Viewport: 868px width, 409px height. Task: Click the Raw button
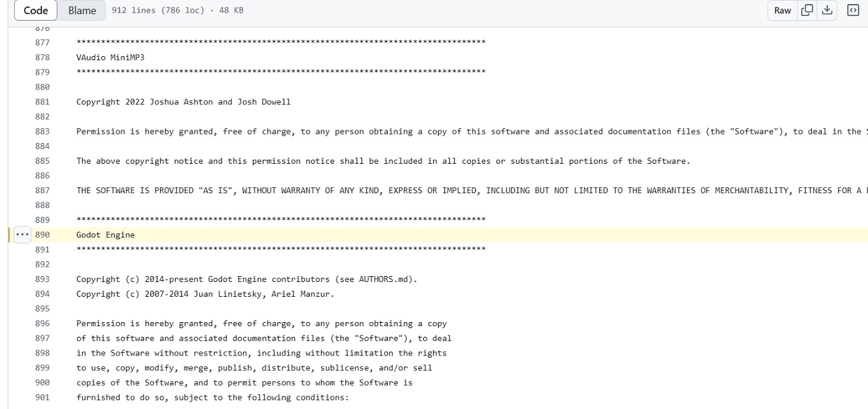point(782,10)
